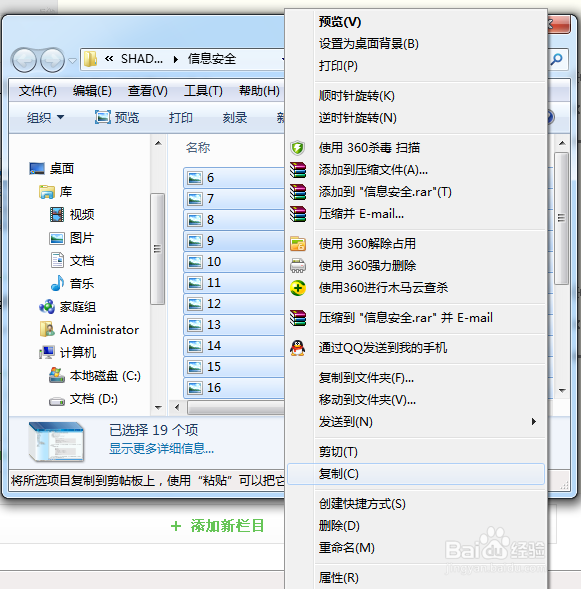Viewport: 581px width, 589px height.
Task: Choose 复制到文件夹(F)...
Action: pyautogui.click(x=416, y=378)
